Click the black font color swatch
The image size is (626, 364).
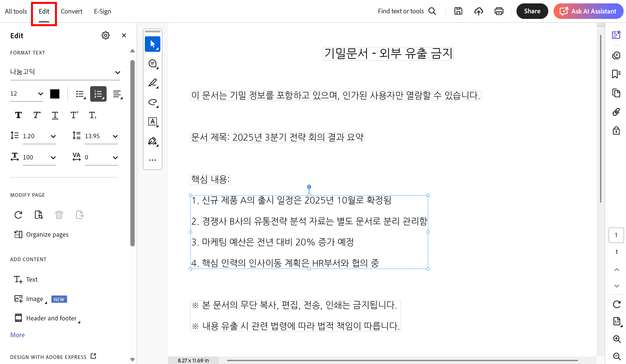[55, 94]
